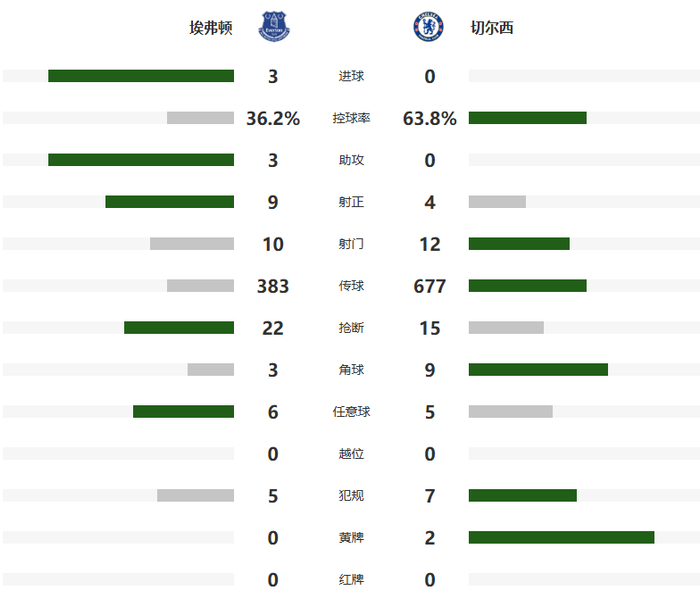This screenshot has height=607, width=700.
Task: Click Chelsea's gray 射正 bar
Action: 497,202
